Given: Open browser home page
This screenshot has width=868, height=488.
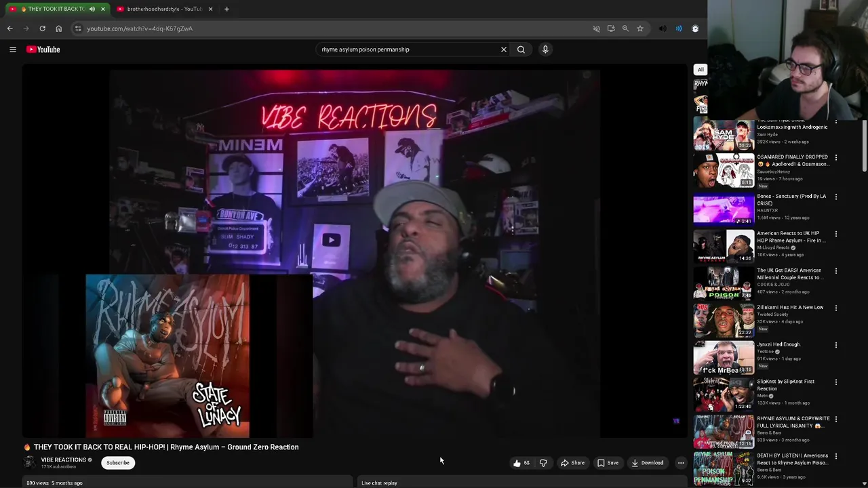Looking at the screenshot, I should pyautogui.click(x=58, y=28).
